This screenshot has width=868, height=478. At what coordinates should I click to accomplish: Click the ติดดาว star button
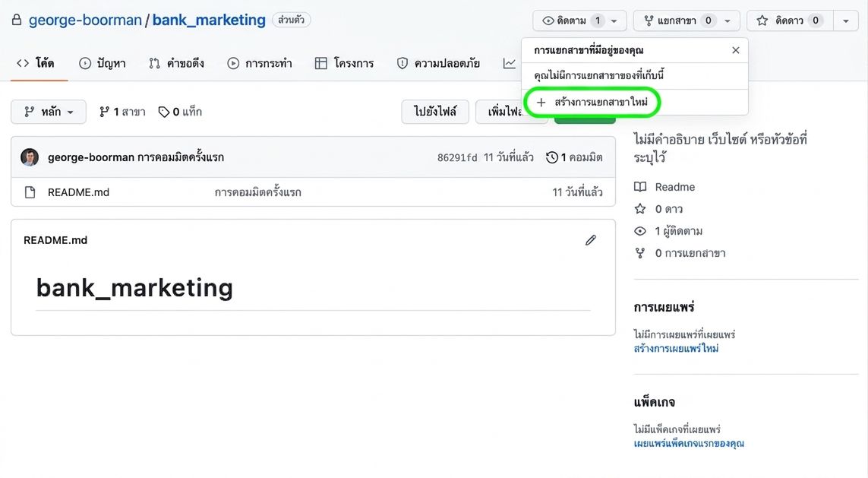[x=789, y=21]
